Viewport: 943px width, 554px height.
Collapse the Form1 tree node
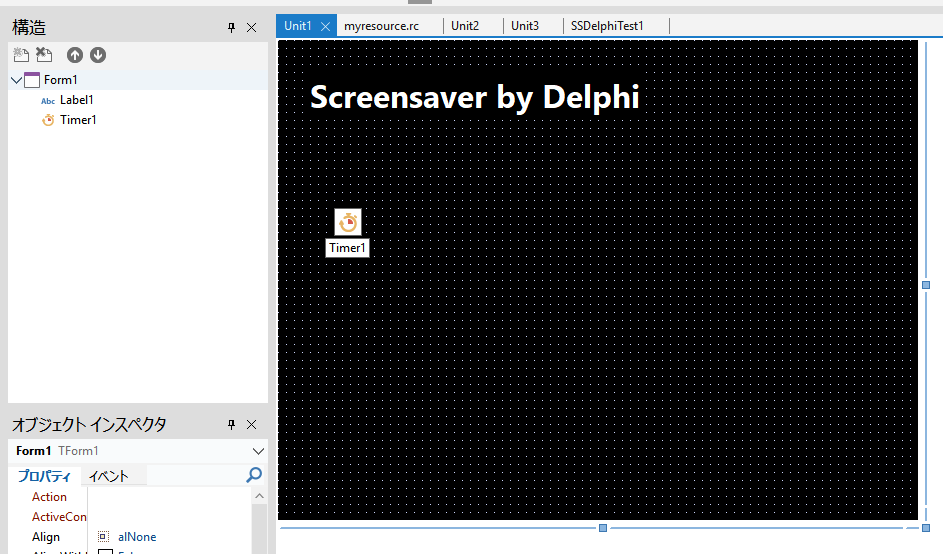[x=16, y=80]
